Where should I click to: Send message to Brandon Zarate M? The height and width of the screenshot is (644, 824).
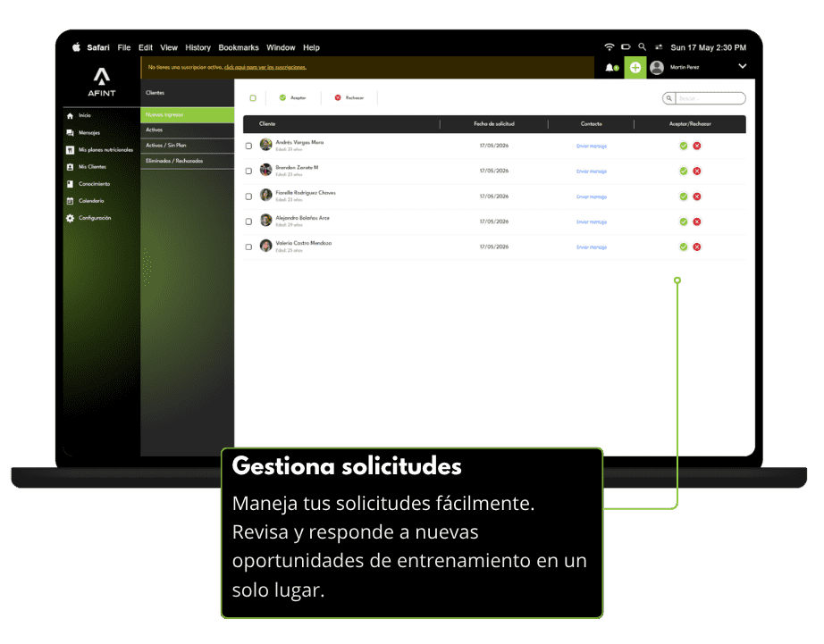[592, 171]
